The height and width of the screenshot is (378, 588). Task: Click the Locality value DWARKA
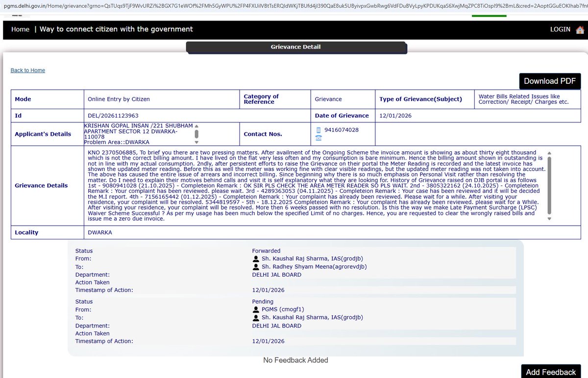coord(100,232)
